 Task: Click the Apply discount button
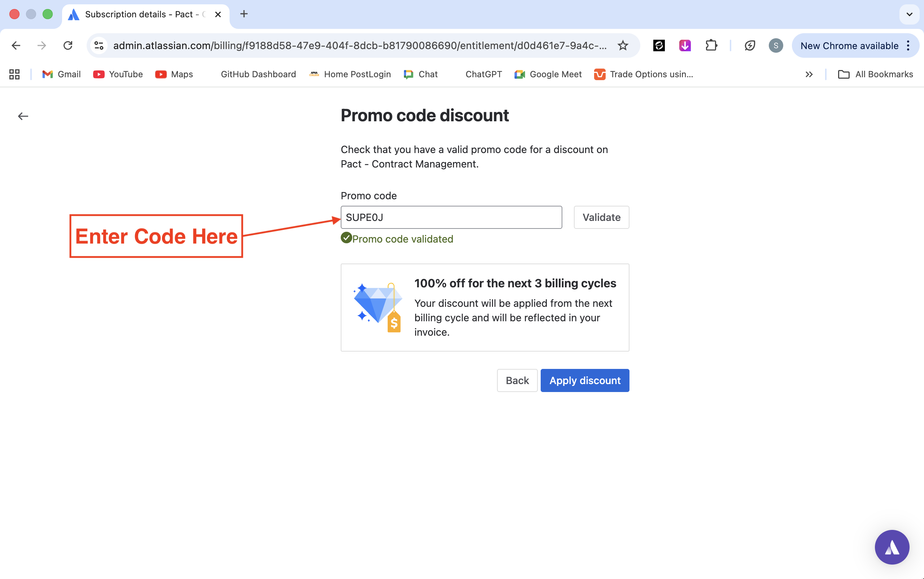(584, 380)
